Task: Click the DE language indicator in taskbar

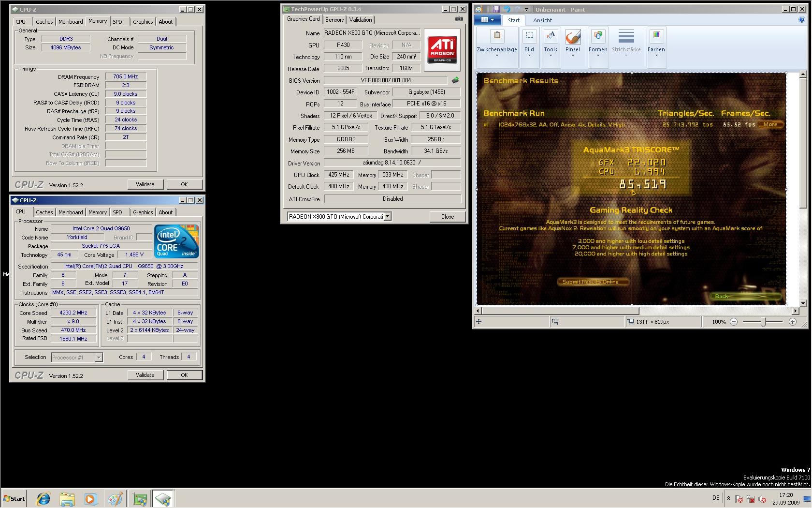Action: click(x=716, y=498)
